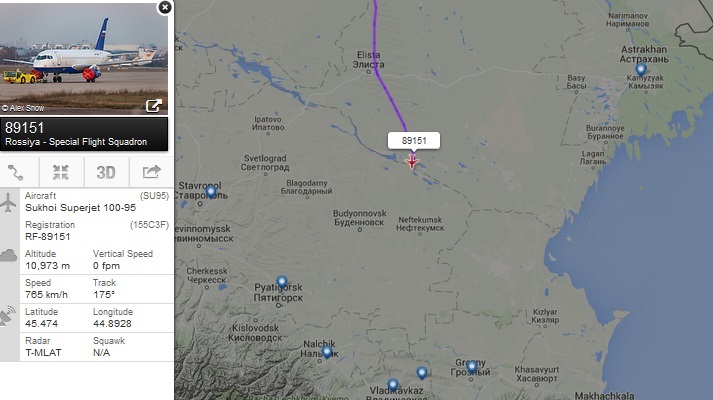Click the flight route path icon

coord(15,173)
